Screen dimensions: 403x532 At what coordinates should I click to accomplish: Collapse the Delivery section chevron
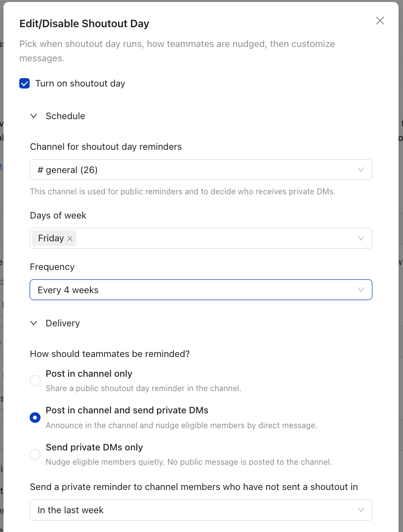point(34,323)
